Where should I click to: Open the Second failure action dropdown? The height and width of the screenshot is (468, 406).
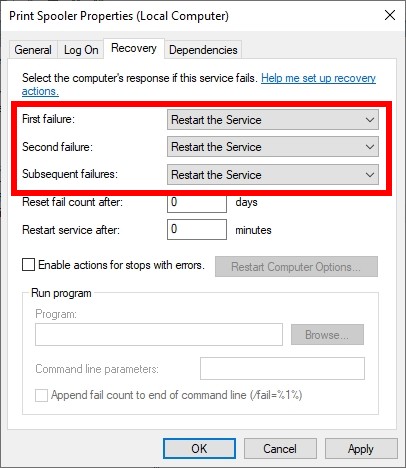[x=273, y=147]
